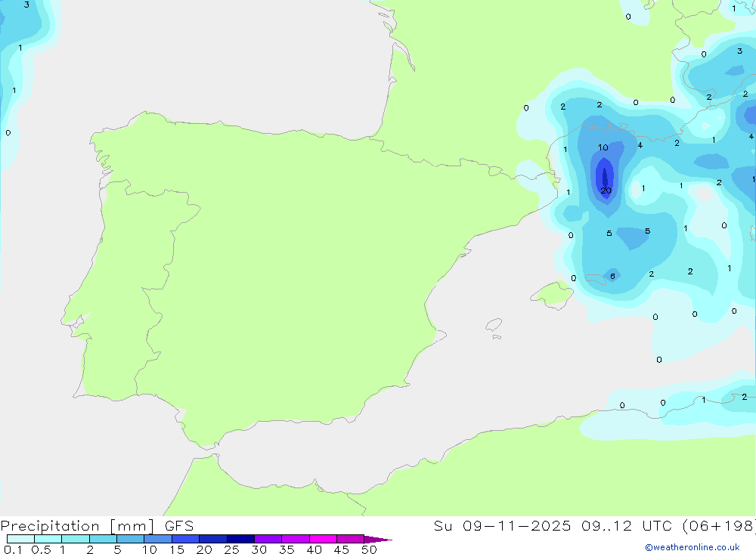
Task: Select the 40–45 mm legend swatch
Action: (x=323, y=539)
